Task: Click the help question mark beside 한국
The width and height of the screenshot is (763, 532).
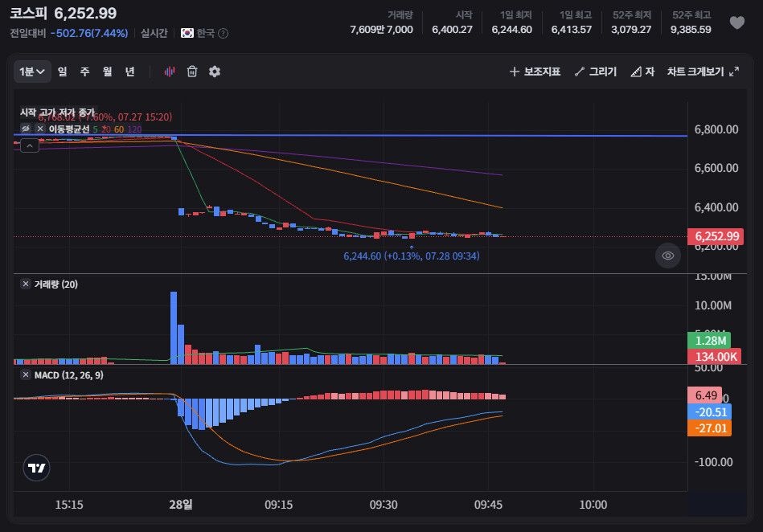Action: coord(224,33)
